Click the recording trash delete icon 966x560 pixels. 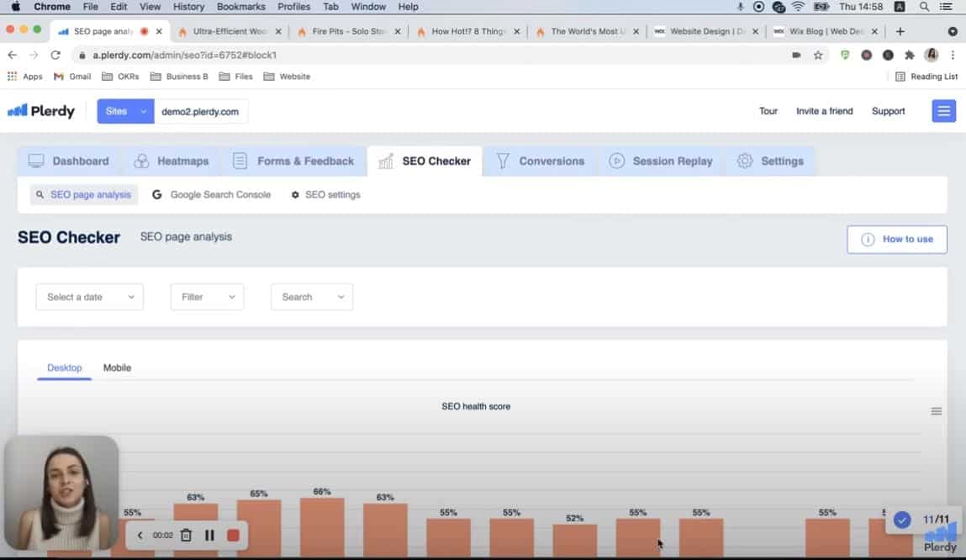186,535
